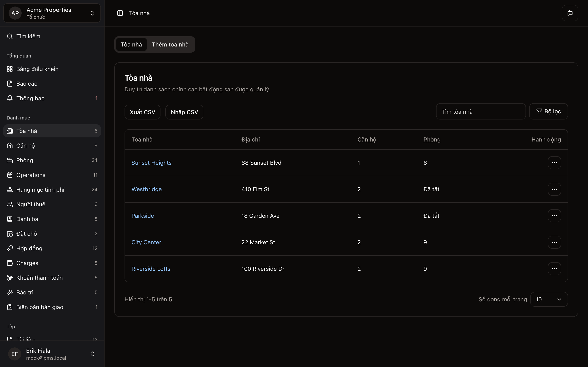Switch to Thêm tòa nhà tab
This screenshot has width=588, height=367.
[x=170, y=45]
